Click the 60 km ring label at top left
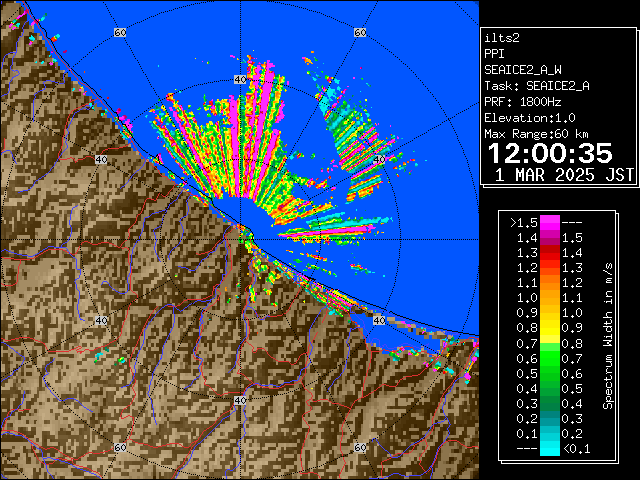The image size is (640, 480). (120, 32)
